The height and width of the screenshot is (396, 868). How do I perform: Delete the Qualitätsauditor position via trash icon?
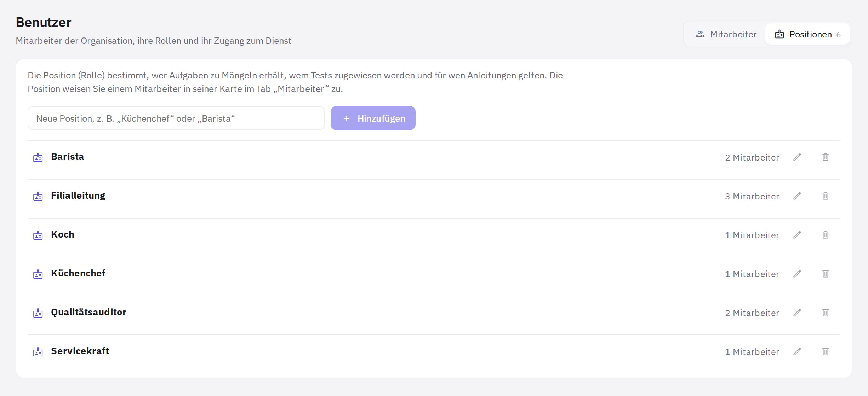(x=825, y=313)
